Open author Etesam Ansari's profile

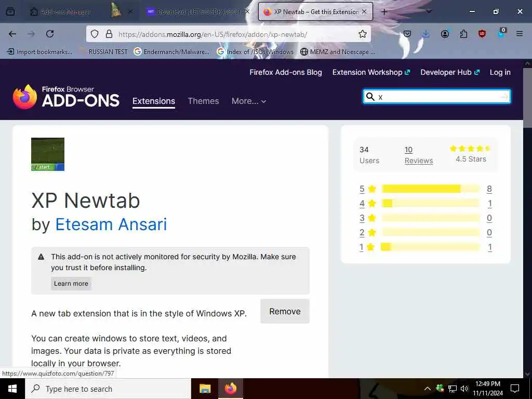(111, 224)
